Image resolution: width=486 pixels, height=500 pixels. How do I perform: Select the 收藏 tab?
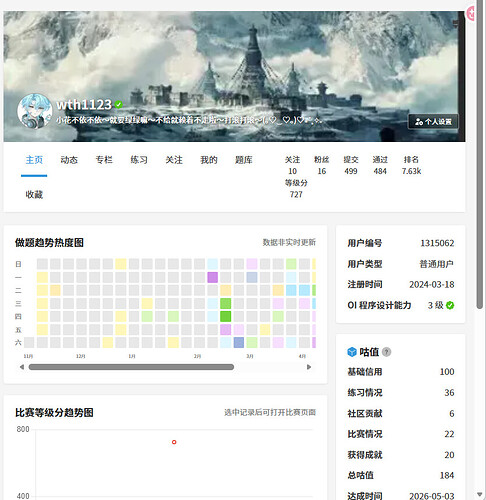pos(34,195)
